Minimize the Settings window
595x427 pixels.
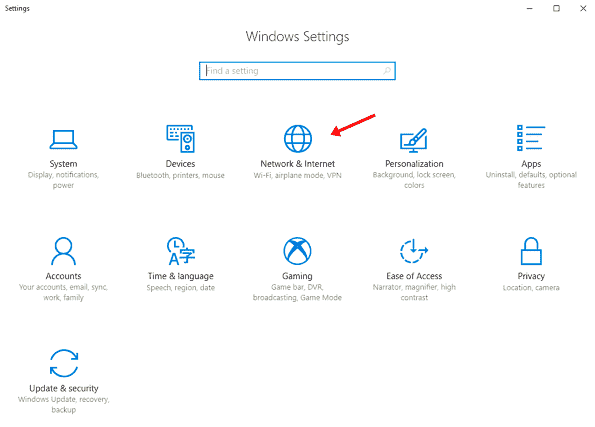click(x=530, y=8)
